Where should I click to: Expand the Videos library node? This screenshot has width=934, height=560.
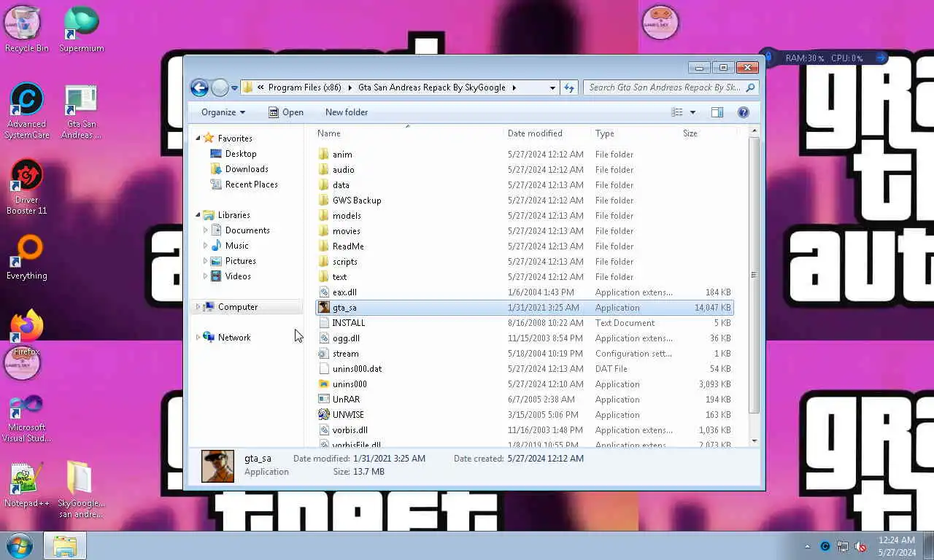[x=205, y=276]
